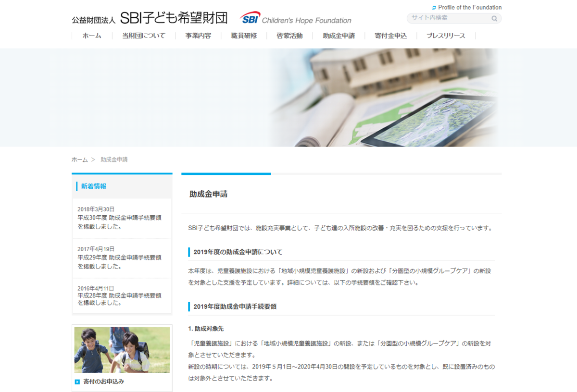The width and height of the screenshot is (577, 392).
Task: Open the ホーム menu item
Action: [92, 36]
